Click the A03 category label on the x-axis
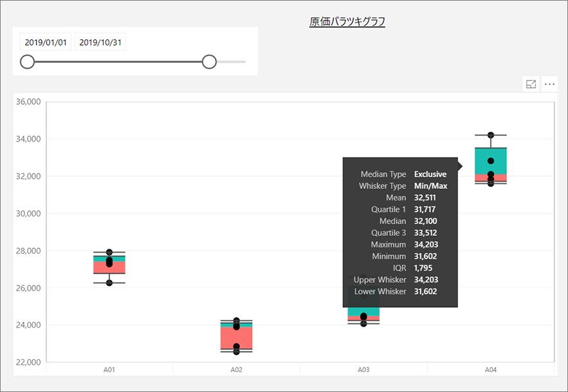The width and height of the screenshot is (568, 392). point(363,370)
